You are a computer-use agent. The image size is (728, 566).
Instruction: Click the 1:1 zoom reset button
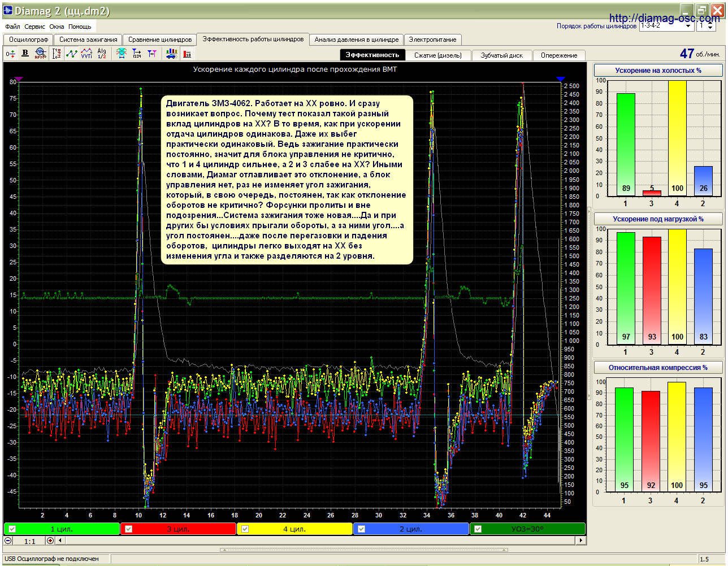coord(30,541)
